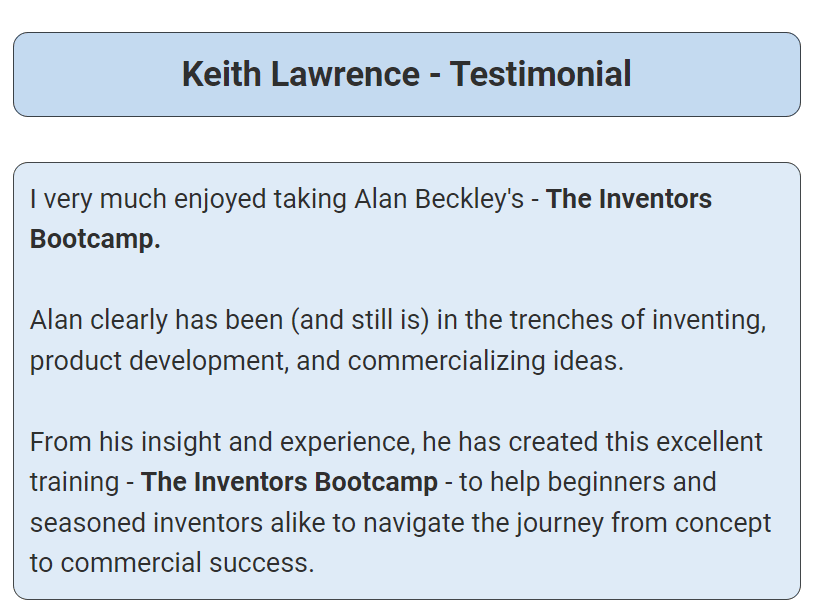
Task: Click the name "Keith Lawrence" in header
Action: [x=301, y=74]
